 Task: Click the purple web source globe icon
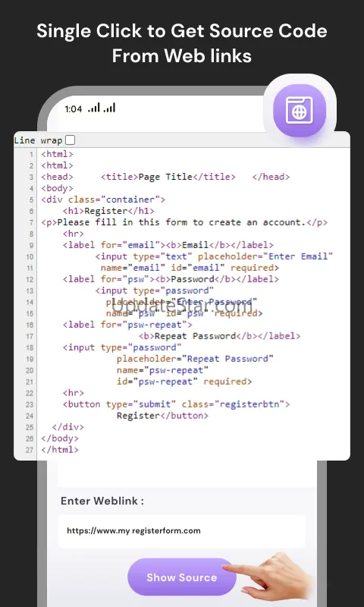[300, 111]
